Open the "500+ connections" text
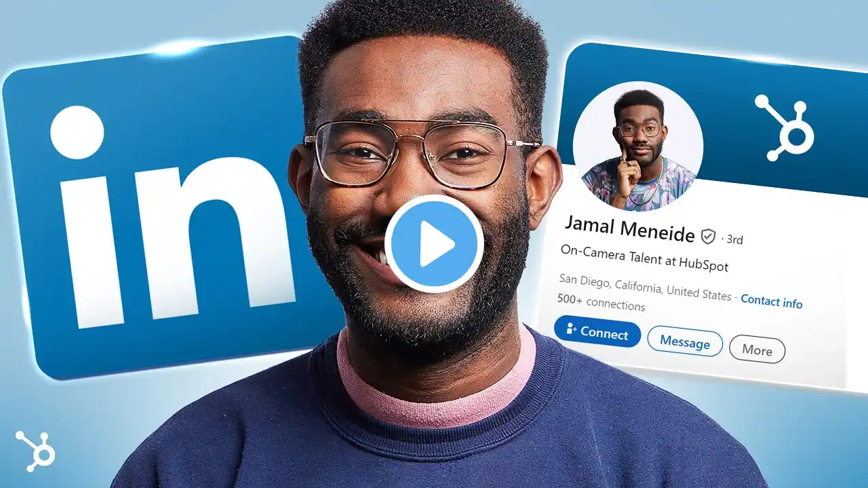 [601, 302]
